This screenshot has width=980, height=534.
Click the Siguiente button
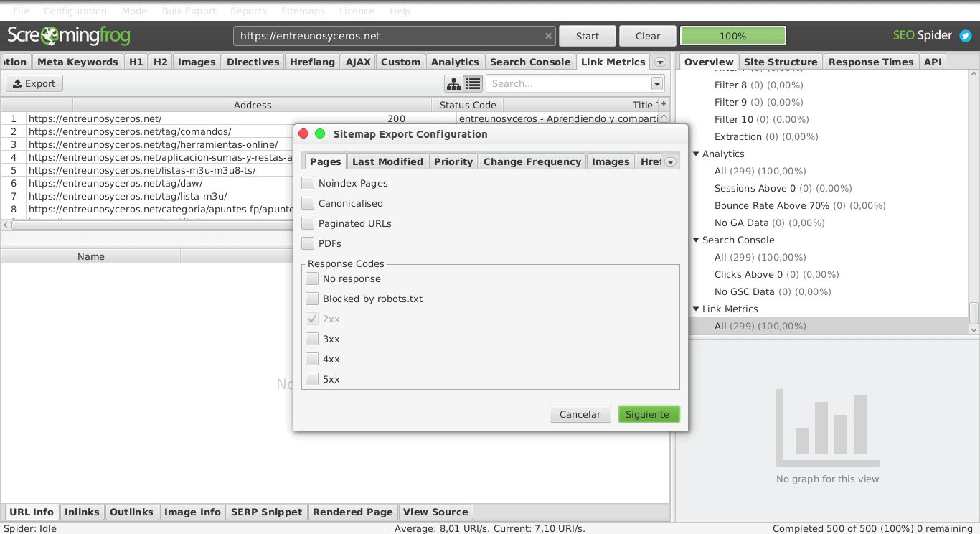pos(649,414)
